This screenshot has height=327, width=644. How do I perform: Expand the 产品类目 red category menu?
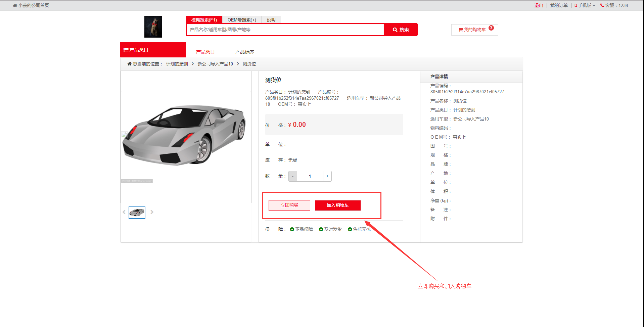[153, 50]
